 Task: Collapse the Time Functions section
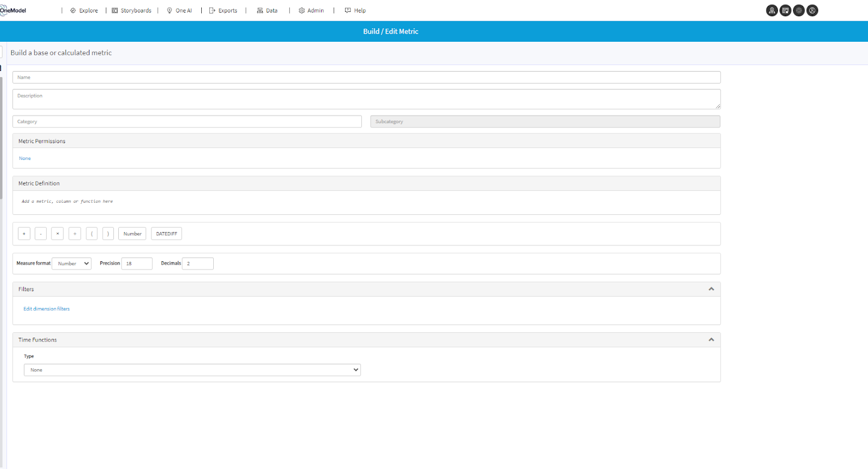711,339
